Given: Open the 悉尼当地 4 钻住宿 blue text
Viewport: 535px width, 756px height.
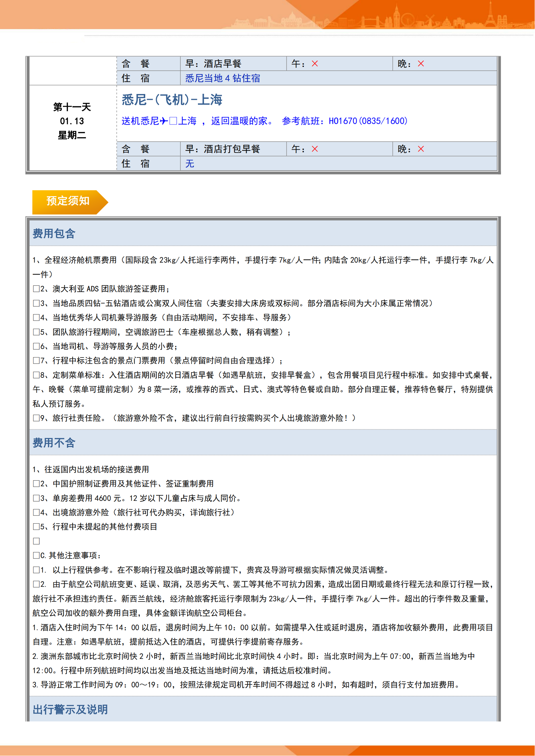Looking at the screenshot, I should tap(223, 78).
